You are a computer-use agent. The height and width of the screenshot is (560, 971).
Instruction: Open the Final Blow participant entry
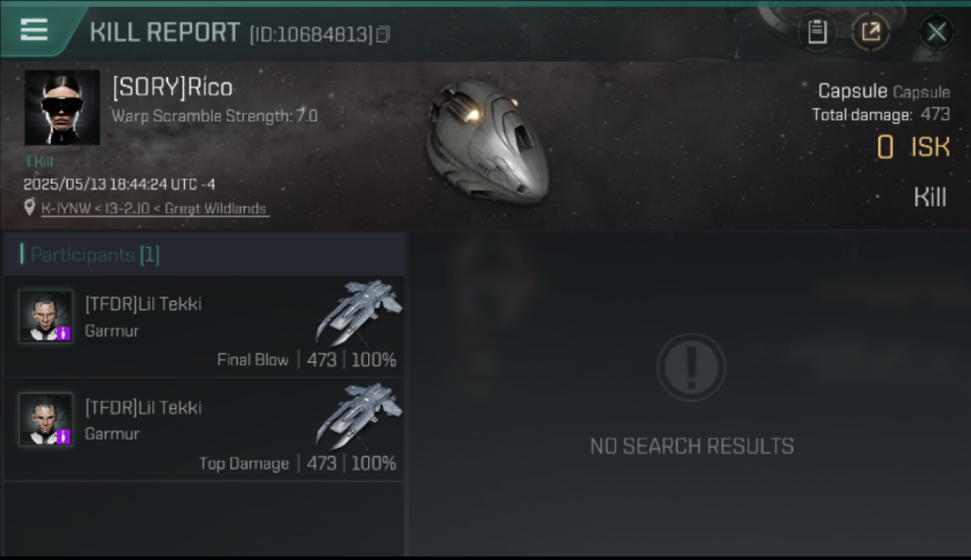[x=204, y=327]
